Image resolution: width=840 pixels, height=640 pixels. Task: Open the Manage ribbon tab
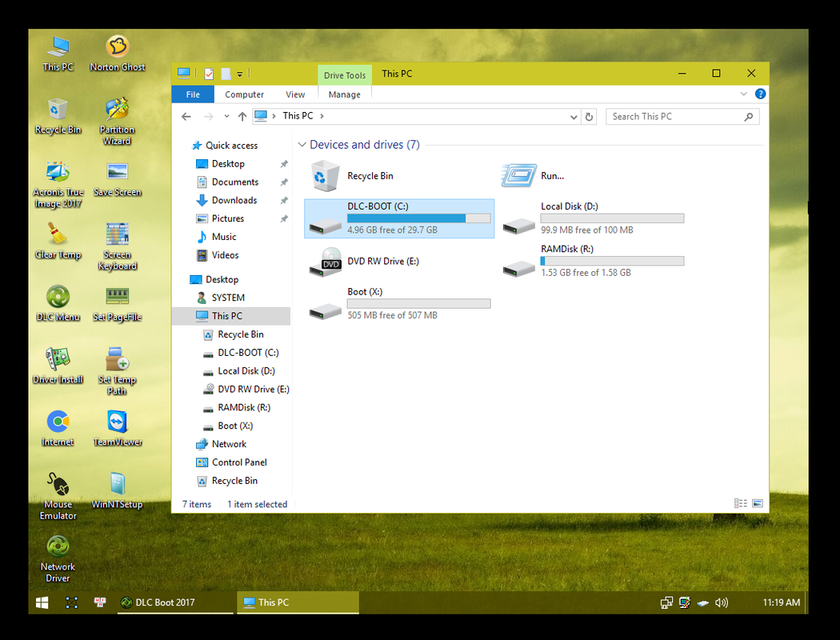click(x=345, y=94)
